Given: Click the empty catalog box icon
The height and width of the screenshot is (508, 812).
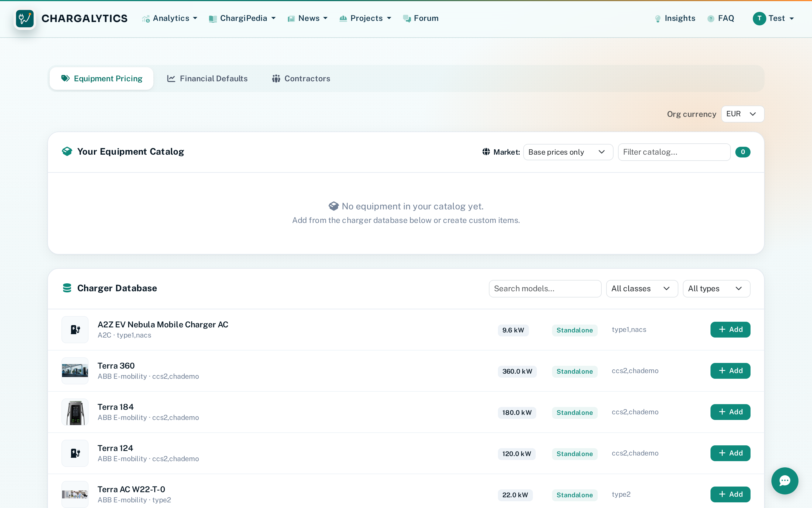Looking at the screenshot, I should tap(334, 206).
